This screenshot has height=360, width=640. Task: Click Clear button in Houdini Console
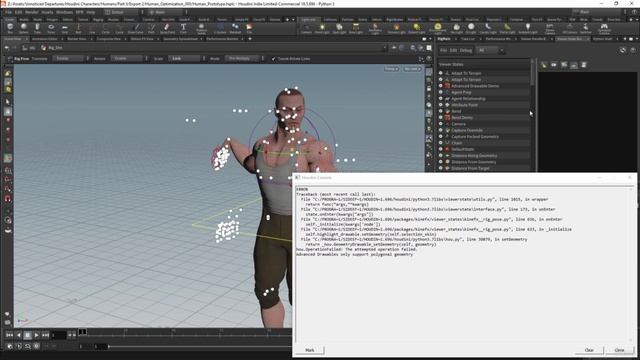tap(589, 350)
